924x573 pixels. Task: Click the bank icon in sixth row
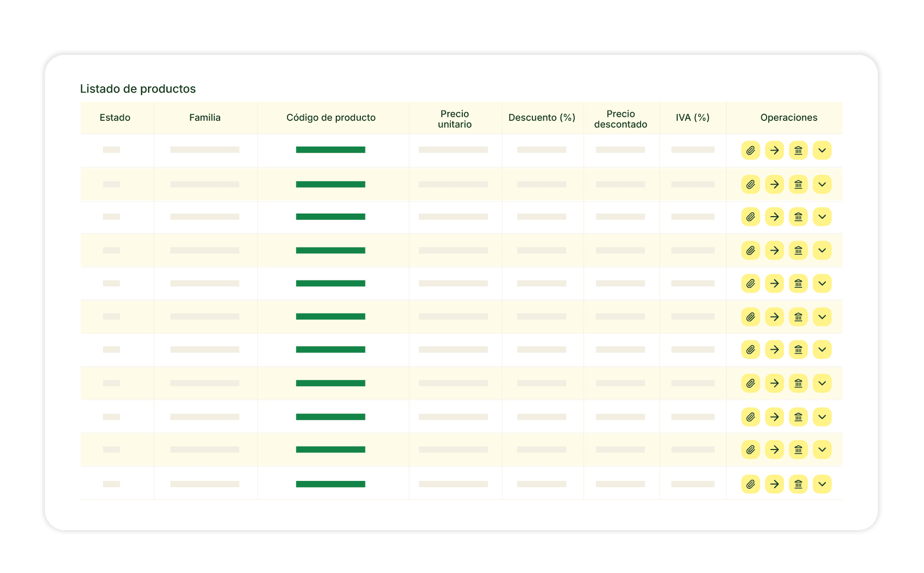coord(798,317)
